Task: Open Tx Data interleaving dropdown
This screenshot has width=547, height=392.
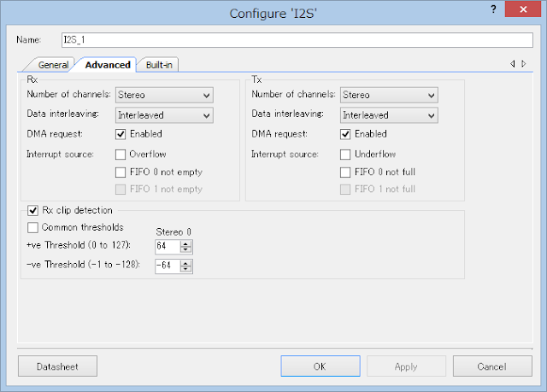Action: [389, 115]
